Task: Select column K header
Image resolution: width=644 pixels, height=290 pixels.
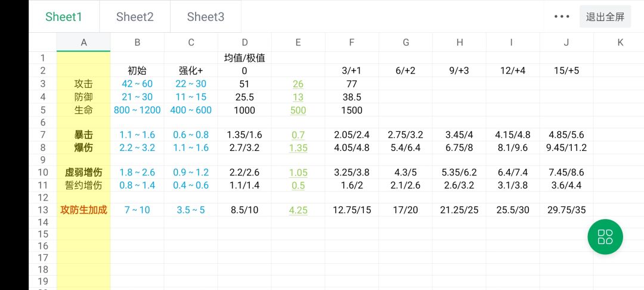Action: click(x=620, y=42)
